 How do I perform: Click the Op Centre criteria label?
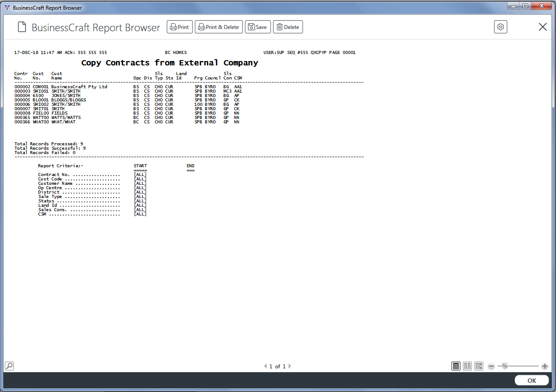(x=50, y=188)
